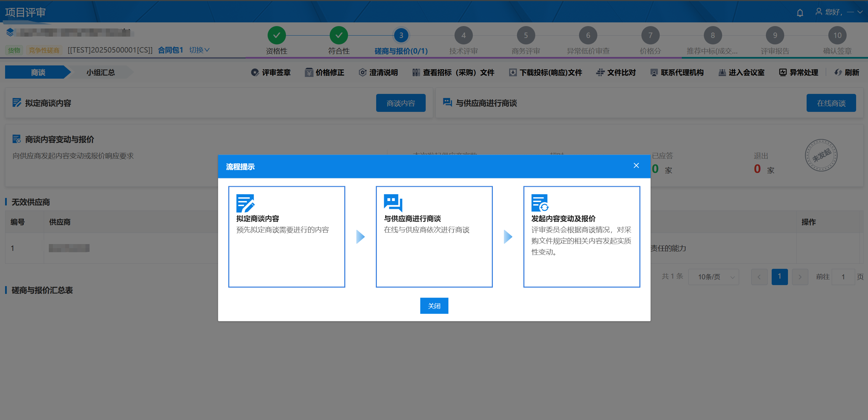868x420 pixels.
Task: Select page 1 in pagination
Action: coord(779,277)
